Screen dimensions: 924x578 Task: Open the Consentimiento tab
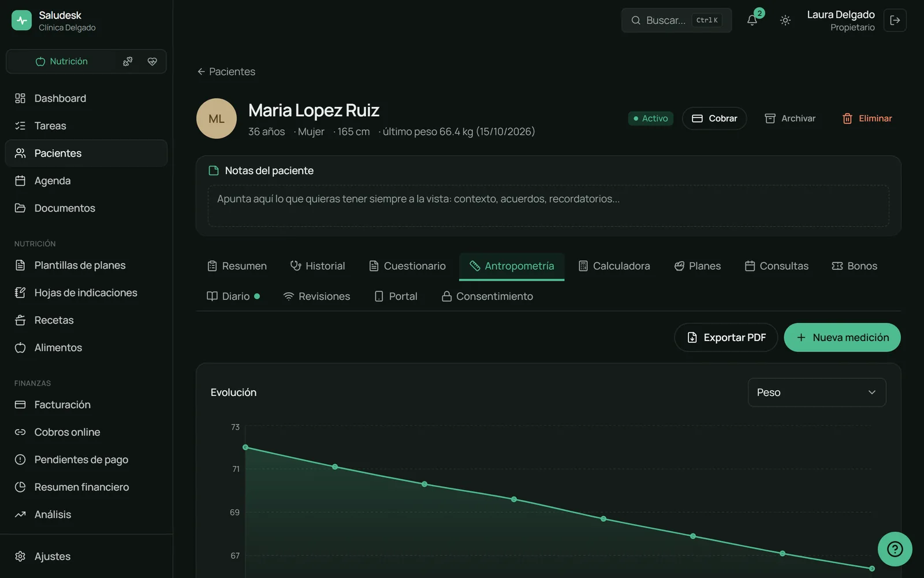pyautogui.click(x=487, y=296)
